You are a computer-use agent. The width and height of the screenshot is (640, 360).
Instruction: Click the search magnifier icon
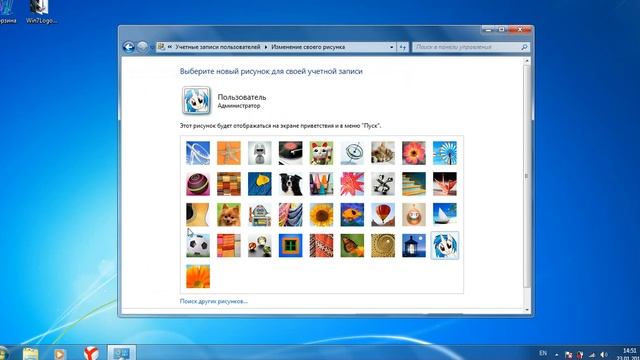(524, 47)
